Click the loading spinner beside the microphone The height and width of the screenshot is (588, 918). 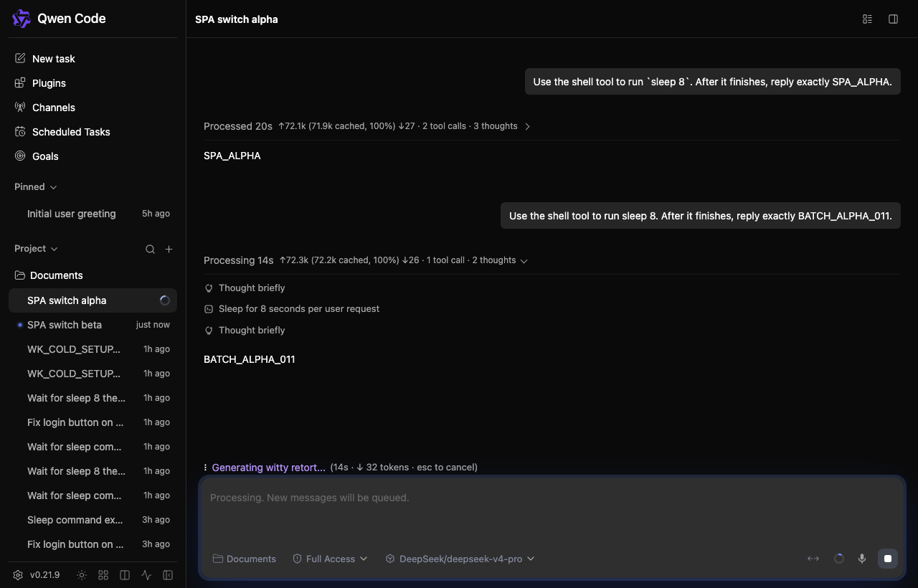(839, 559)
